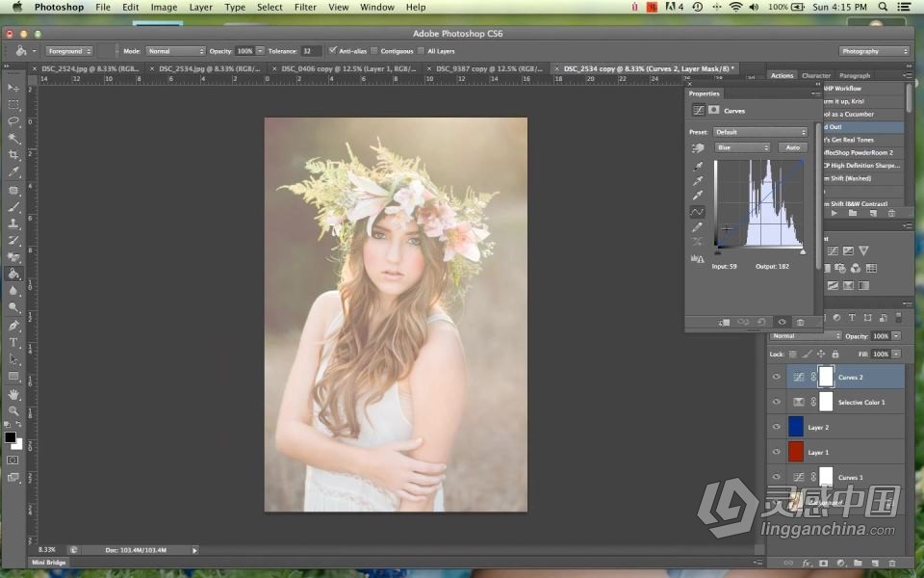Click the curves black point slider triangle

717,251
